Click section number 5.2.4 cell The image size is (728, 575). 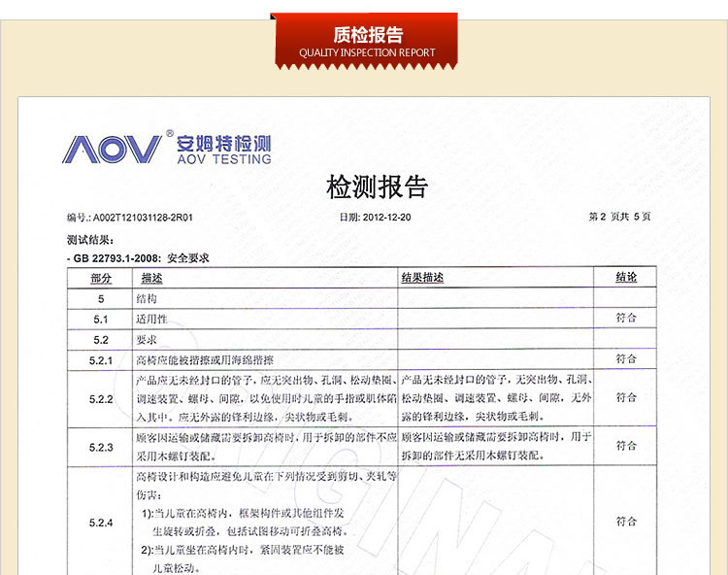(x=101, y=523)
